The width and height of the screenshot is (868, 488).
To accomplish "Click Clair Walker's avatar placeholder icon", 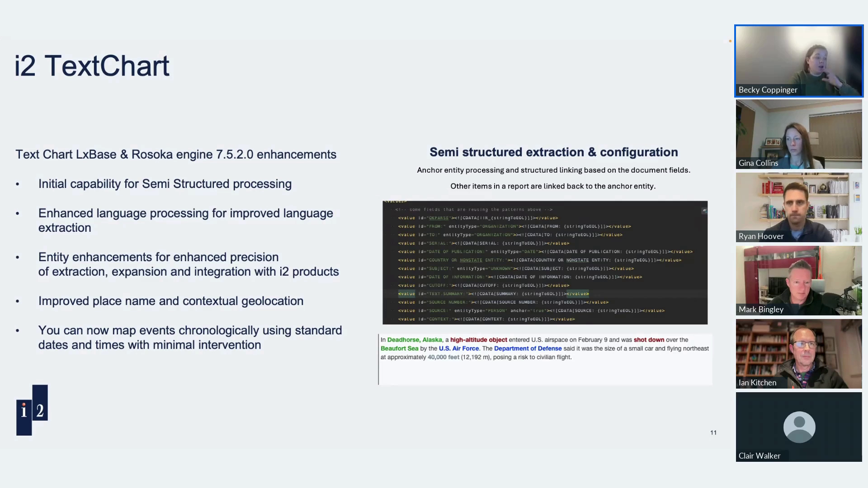I will click(799, 427).
